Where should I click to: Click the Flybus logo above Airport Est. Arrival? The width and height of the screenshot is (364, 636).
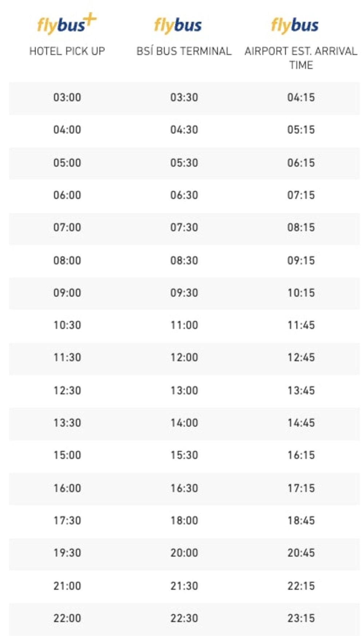[294, 25]
